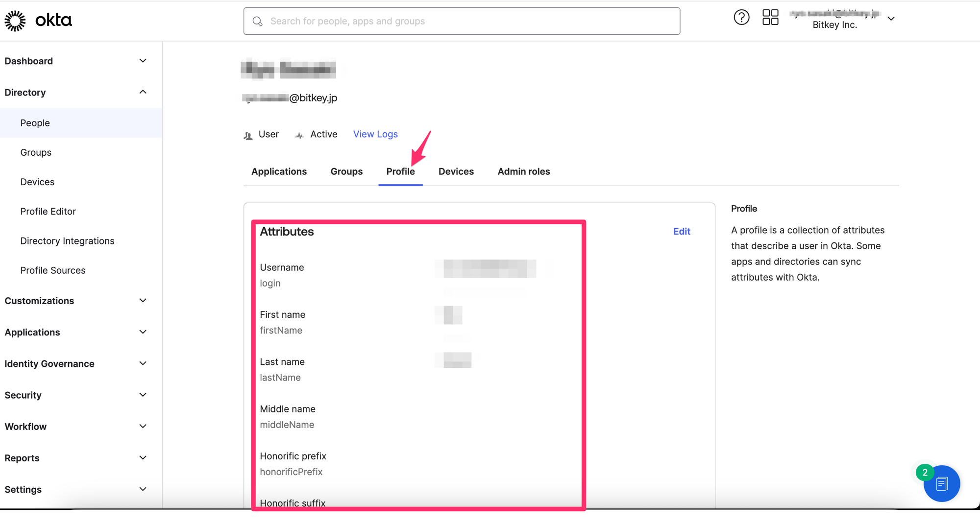Open the apps grid launcher icon

(770, 17)
